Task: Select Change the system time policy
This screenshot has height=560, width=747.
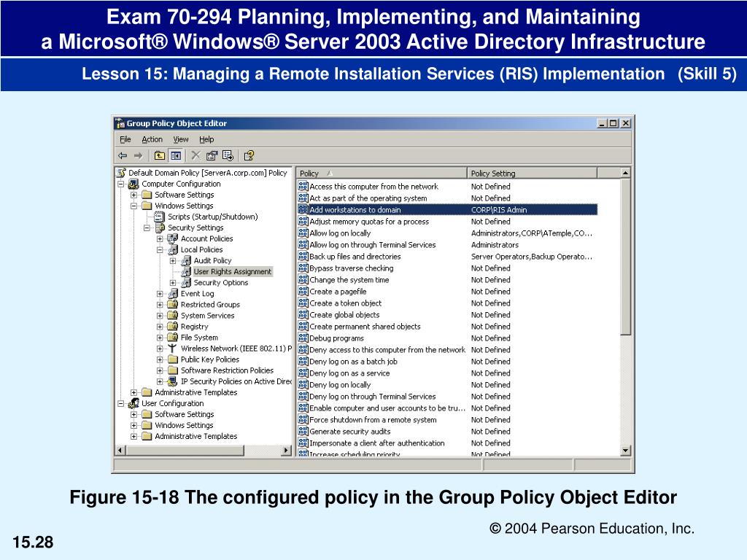Action: pos(447,279)
